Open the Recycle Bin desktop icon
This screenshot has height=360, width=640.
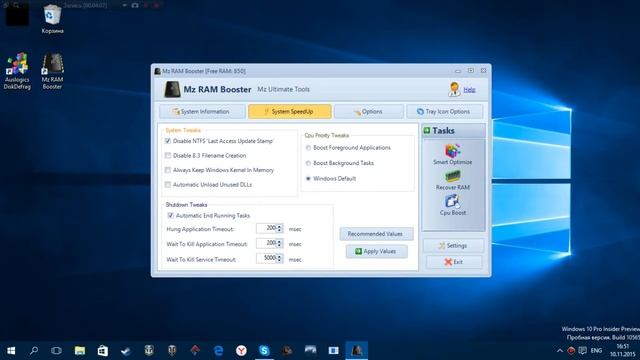[x=52, y=19]
